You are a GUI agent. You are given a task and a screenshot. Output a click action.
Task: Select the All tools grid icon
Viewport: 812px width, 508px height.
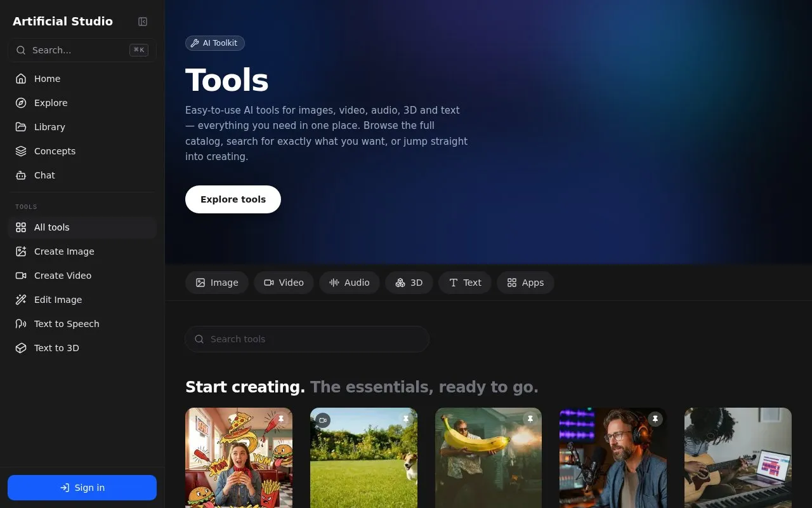pos(21,227)
